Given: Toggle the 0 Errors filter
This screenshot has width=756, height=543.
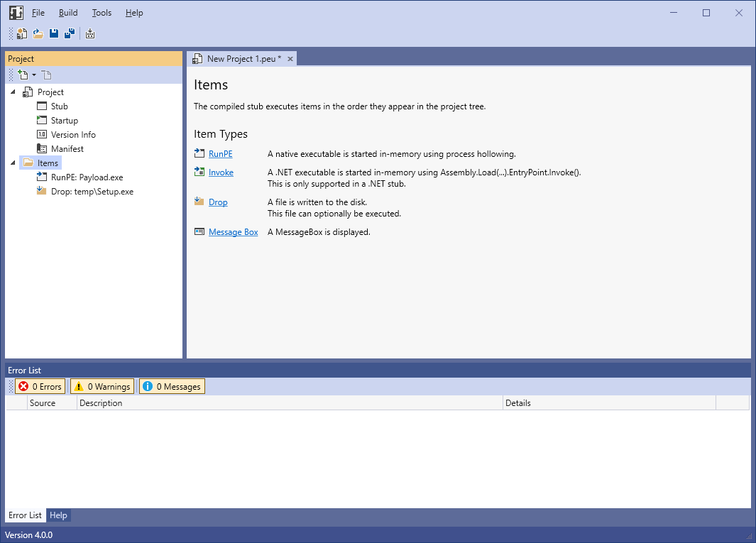Looking at the screenshot, I should coord(40,387).
